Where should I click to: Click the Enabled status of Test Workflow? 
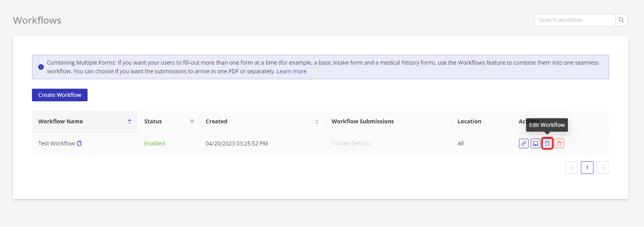pos(155,143)
